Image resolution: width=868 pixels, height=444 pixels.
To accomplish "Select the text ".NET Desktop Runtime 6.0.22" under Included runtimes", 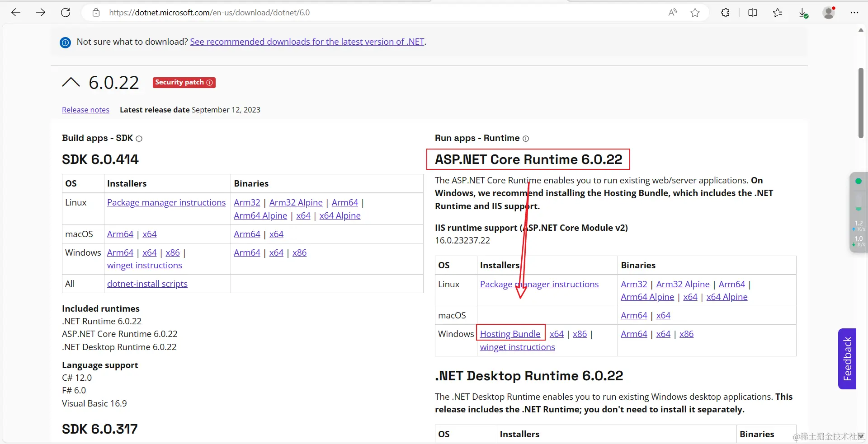I will tap(119, 347).
